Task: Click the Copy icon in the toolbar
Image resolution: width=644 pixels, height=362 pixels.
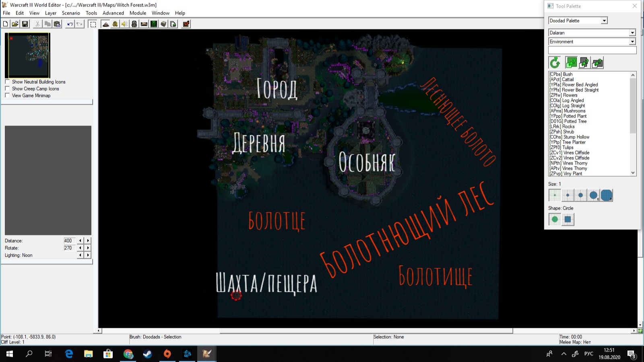Action: [x=47, y=24]
